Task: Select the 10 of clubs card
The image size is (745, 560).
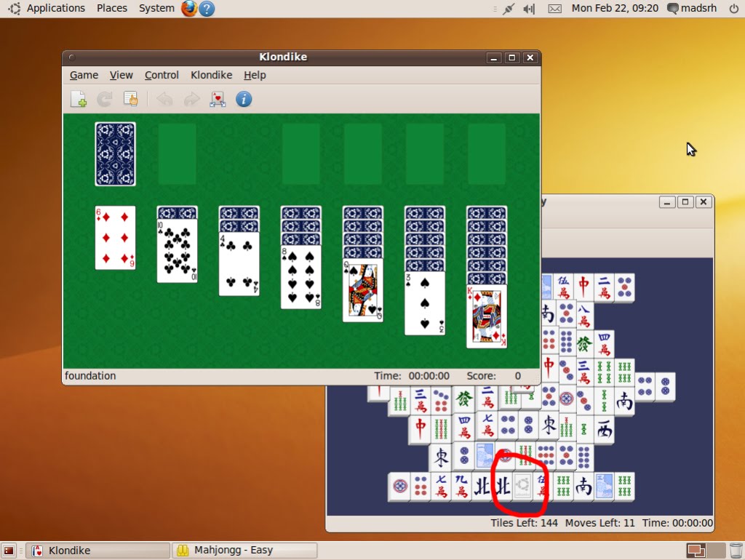Action: (x=178, y=251)
